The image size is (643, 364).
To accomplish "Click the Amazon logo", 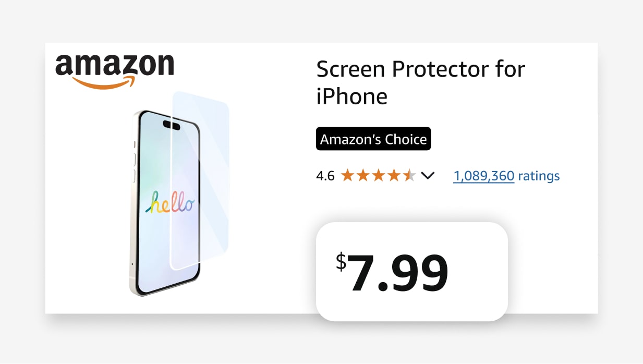I will 114,65.
